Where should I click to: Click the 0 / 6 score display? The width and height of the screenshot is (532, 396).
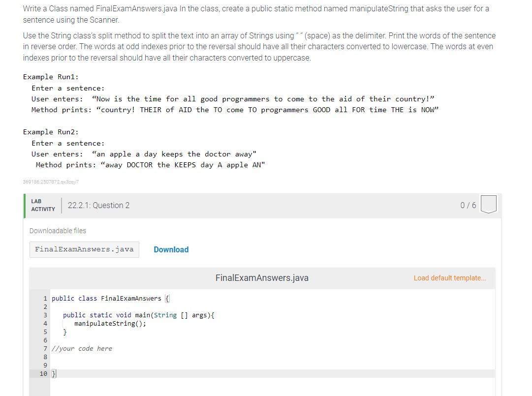[468, 205]
